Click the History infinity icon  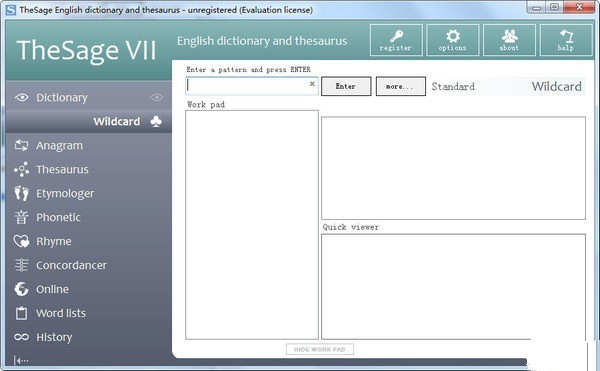21,337
